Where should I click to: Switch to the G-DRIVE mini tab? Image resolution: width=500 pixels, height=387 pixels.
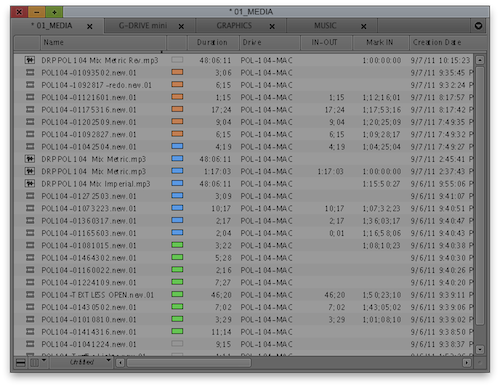click(143, 26)
